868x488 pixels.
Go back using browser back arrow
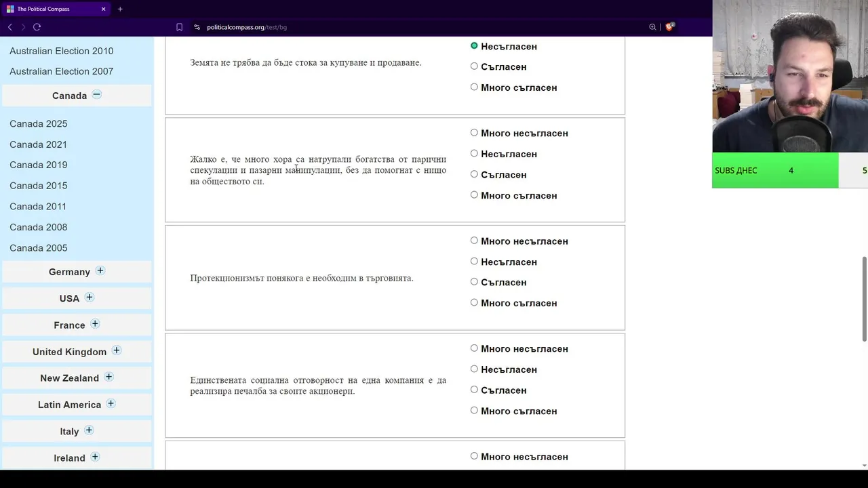pos(9,27)
